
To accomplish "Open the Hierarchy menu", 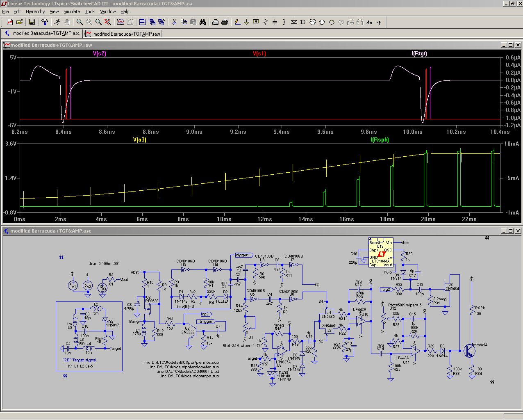I will click(35, 11).
